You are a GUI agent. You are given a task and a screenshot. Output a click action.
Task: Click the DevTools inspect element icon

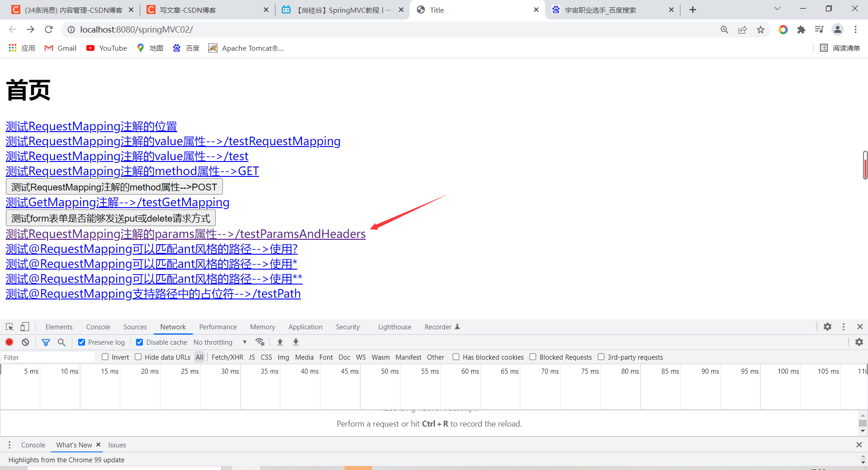click(9, 327)
